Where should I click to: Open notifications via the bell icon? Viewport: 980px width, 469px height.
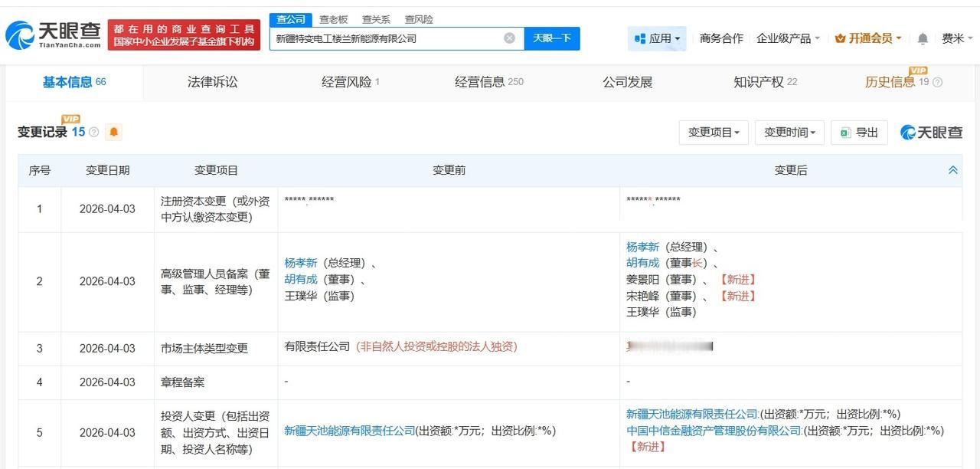pyautogui.click(x=923, y=37)
